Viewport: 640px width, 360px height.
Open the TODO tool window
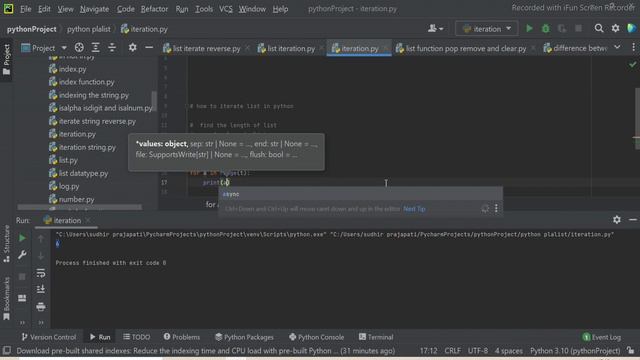[137, 337]
